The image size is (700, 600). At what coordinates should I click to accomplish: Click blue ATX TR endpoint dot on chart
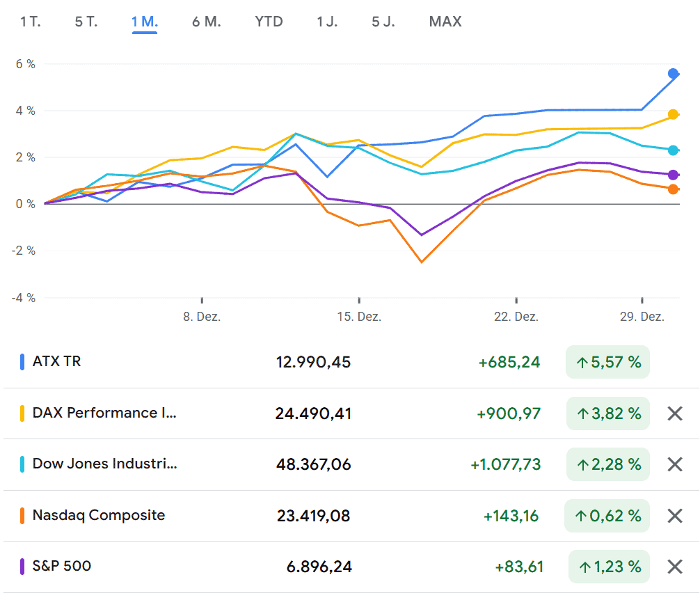[x=673, y=73]
